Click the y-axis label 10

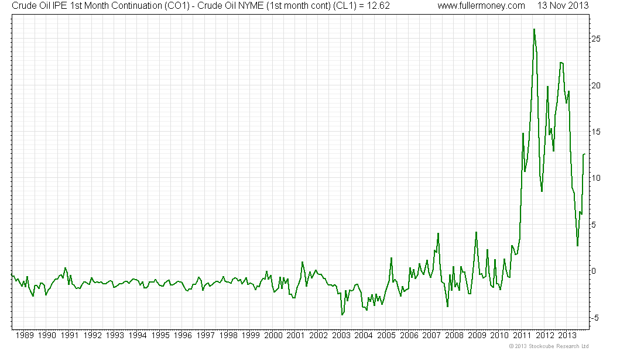pos(595,178)
